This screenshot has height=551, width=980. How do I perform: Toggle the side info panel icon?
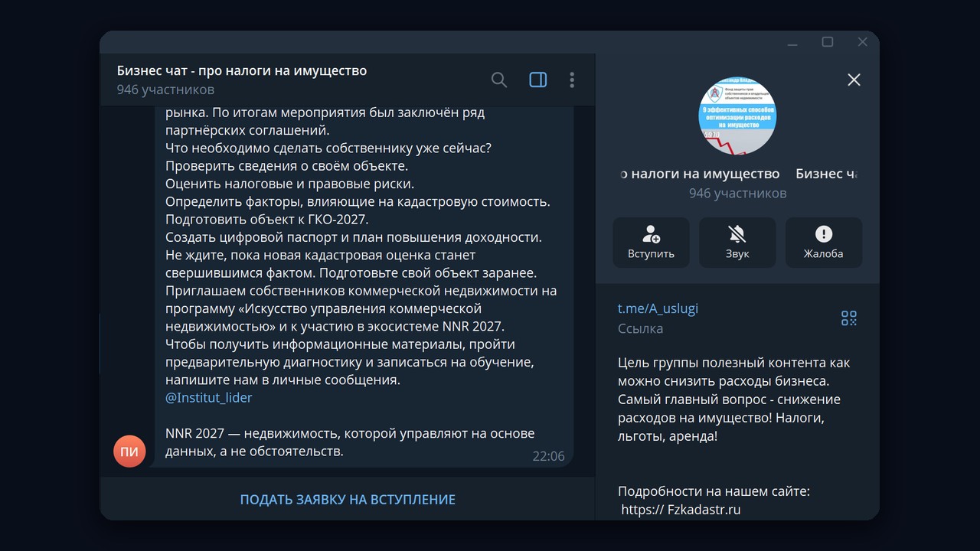click(538, 80)
